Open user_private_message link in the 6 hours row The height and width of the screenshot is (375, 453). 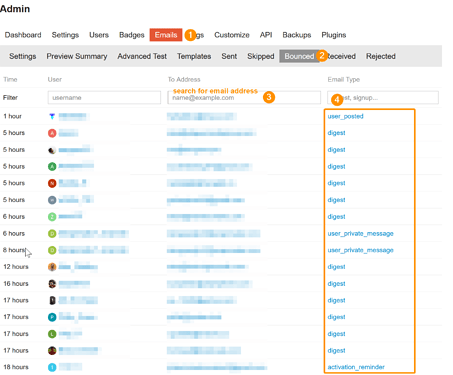click(x=360, y=234)
